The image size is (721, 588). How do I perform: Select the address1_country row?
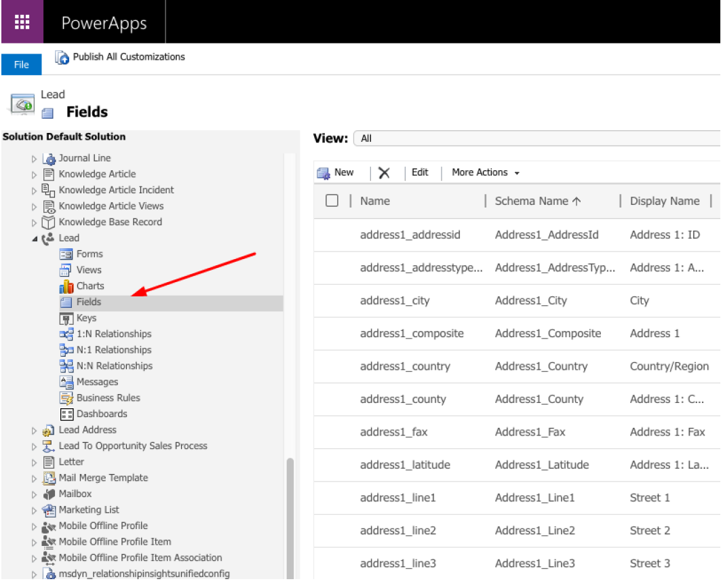(517, 366)
